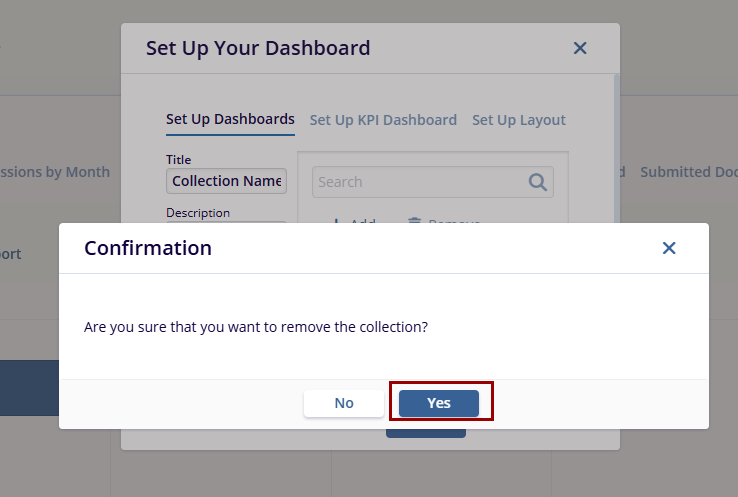Switch to the Set Up Dashboards tab
This screenshot has height=497, width=738.
tap(230, 120)
